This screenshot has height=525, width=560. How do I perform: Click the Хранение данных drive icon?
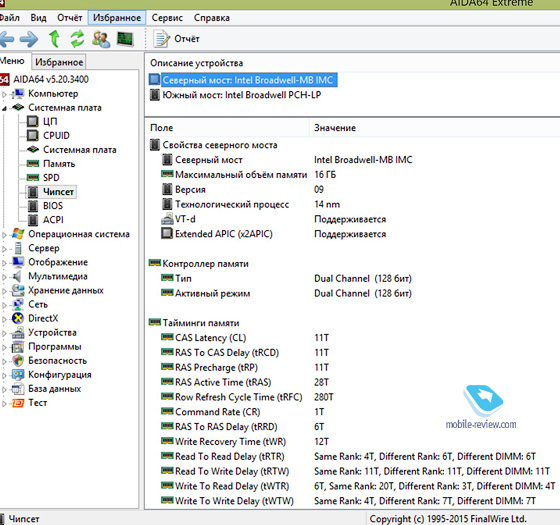pyautogui.click(x=18, y=290)
